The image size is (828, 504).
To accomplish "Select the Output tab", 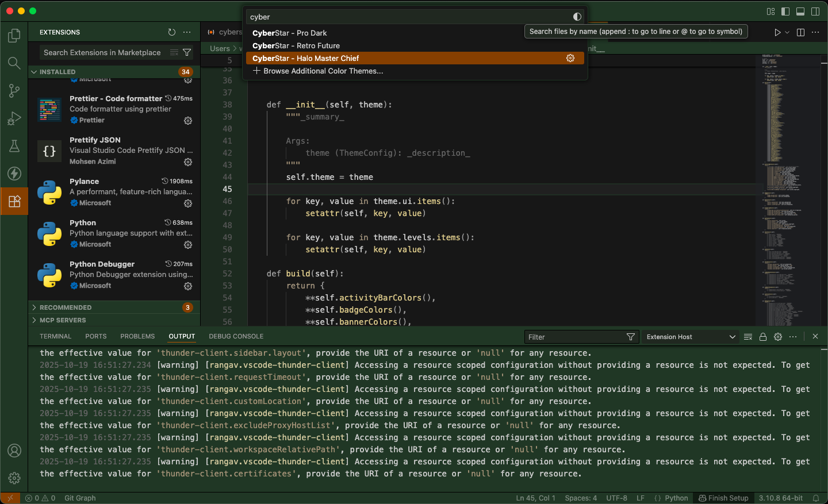I will click(182, 336).
